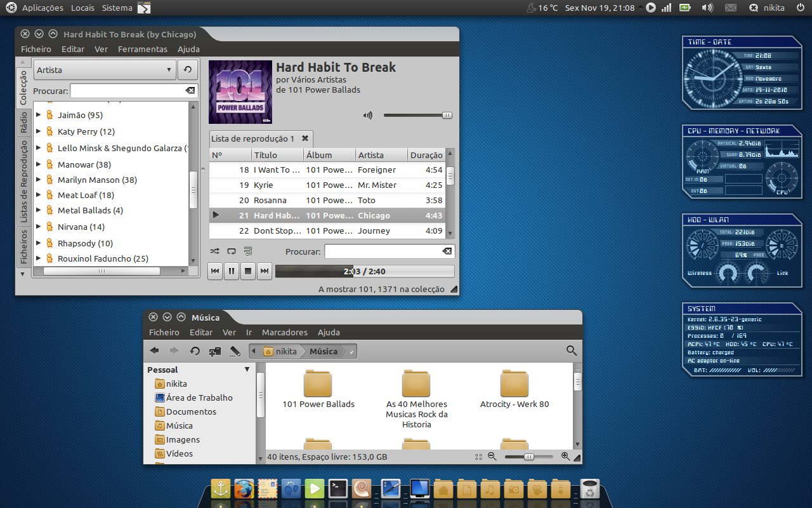Click the computer icon in file toolbar
812x508 pixels.
click(x=215, y=351)
